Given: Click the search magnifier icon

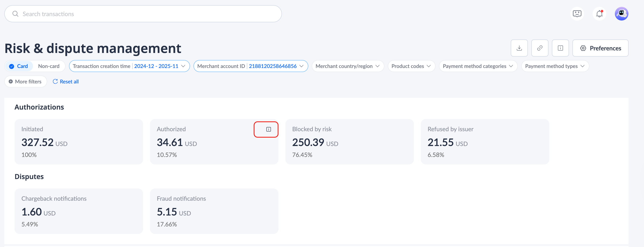Looking at the screenshot, I should (15, 14).
